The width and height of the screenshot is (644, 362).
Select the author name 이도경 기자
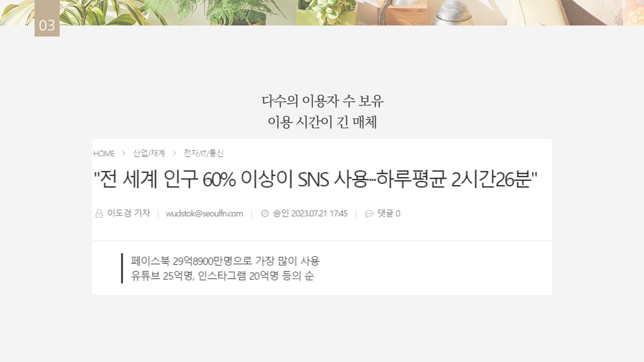click(129, 213)
